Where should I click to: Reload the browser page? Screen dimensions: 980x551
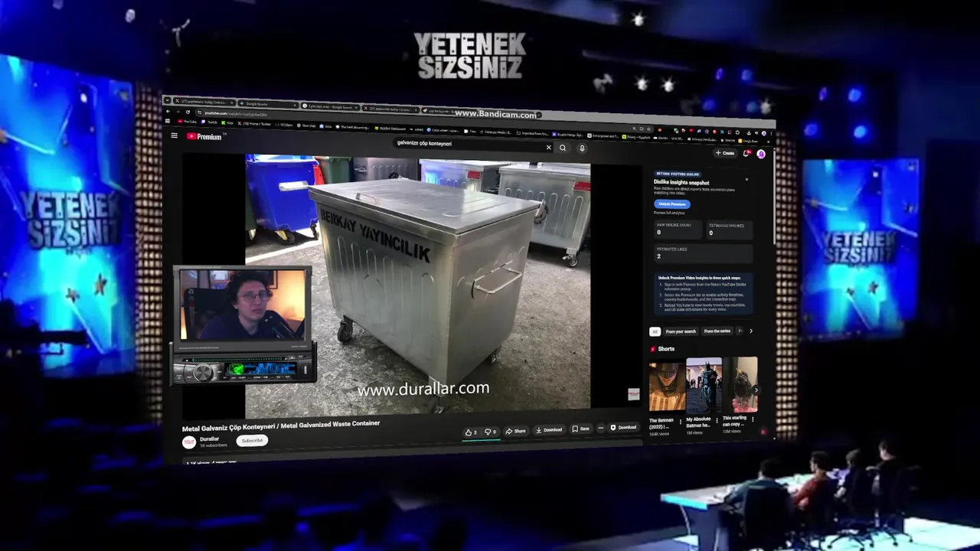188,112
